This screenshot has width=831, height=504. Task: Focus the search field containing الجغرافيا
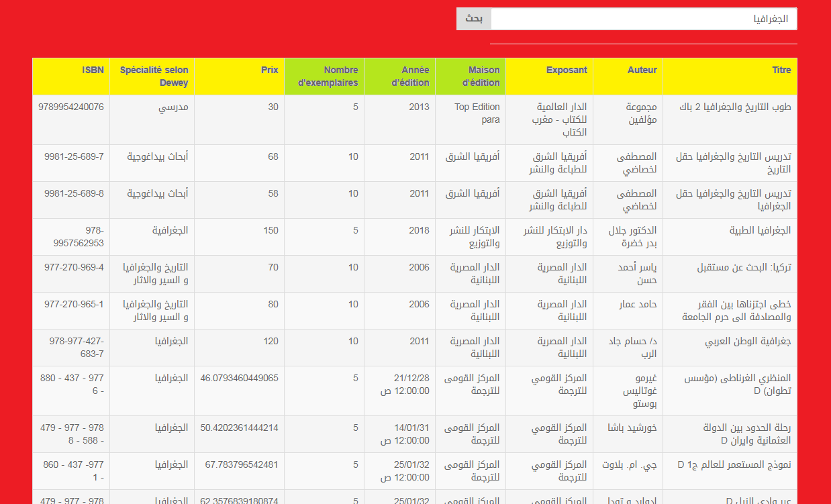point(644,19)
